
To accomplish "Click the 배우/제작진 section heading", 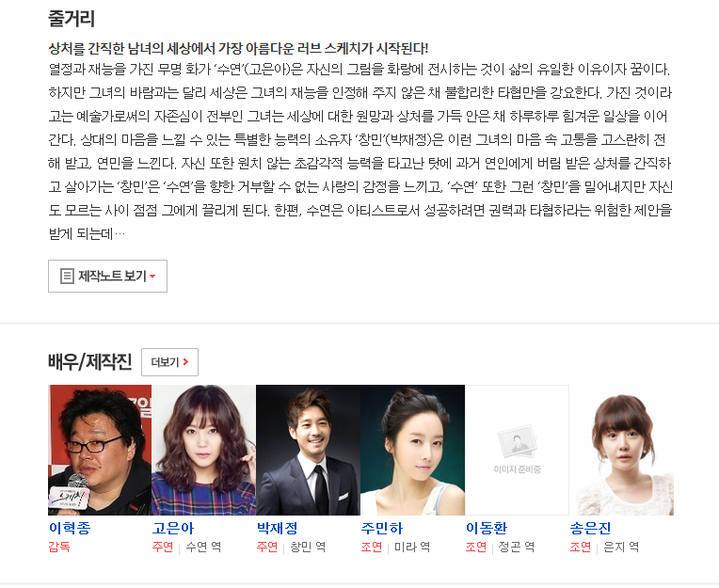I will click(x=90, y=361).
